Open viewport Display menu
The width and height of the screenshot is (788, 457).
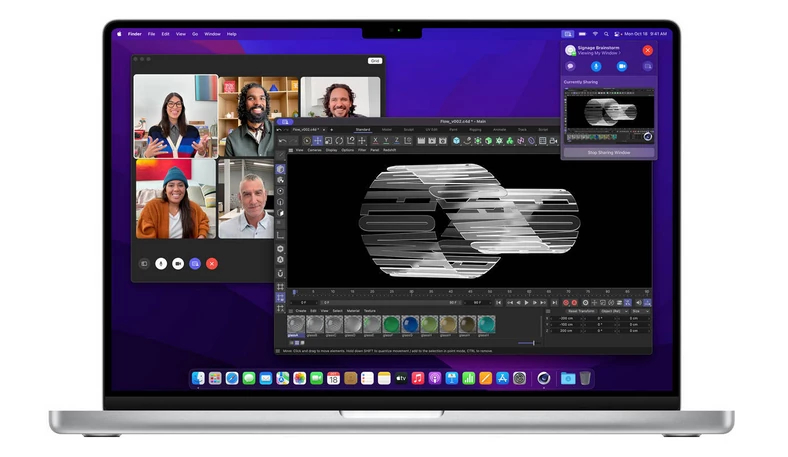332,150
